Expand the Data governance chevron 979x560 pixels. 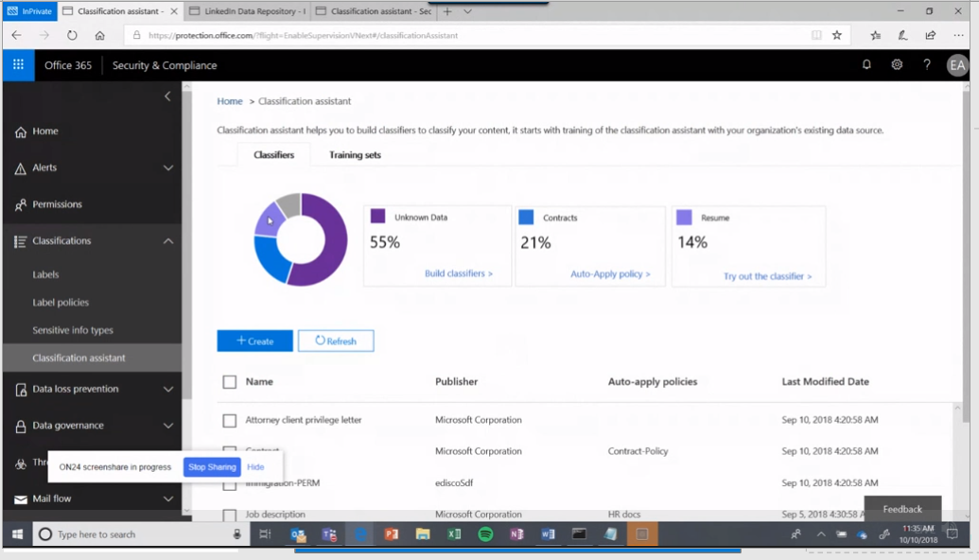coord(168,426)
